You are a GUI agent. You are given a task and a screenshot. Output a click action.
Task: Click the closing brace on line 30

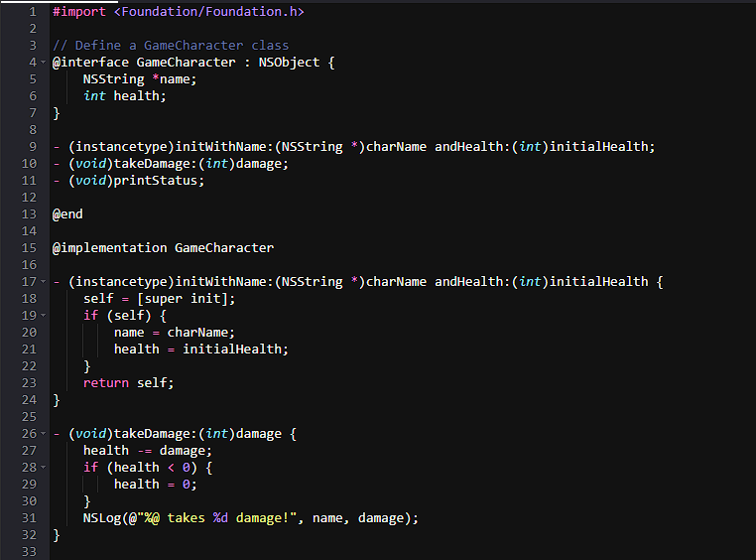point(86,501)
